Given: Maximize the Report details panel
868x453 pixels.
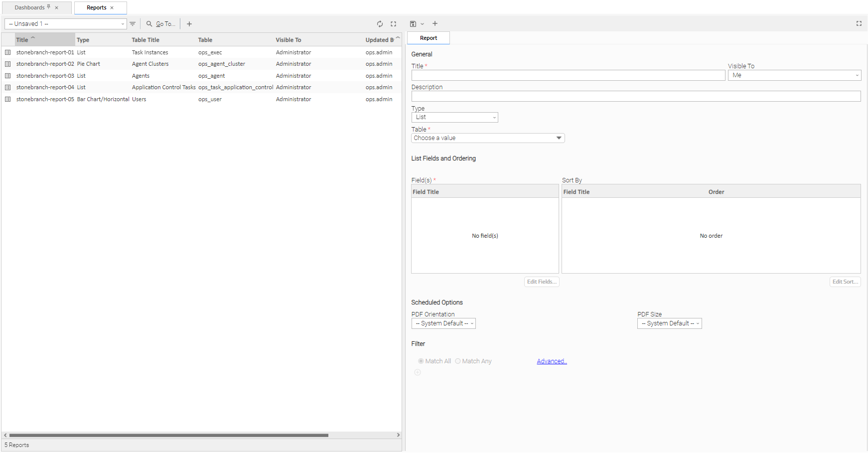Looking at the screenshot, I should point(859,23).
